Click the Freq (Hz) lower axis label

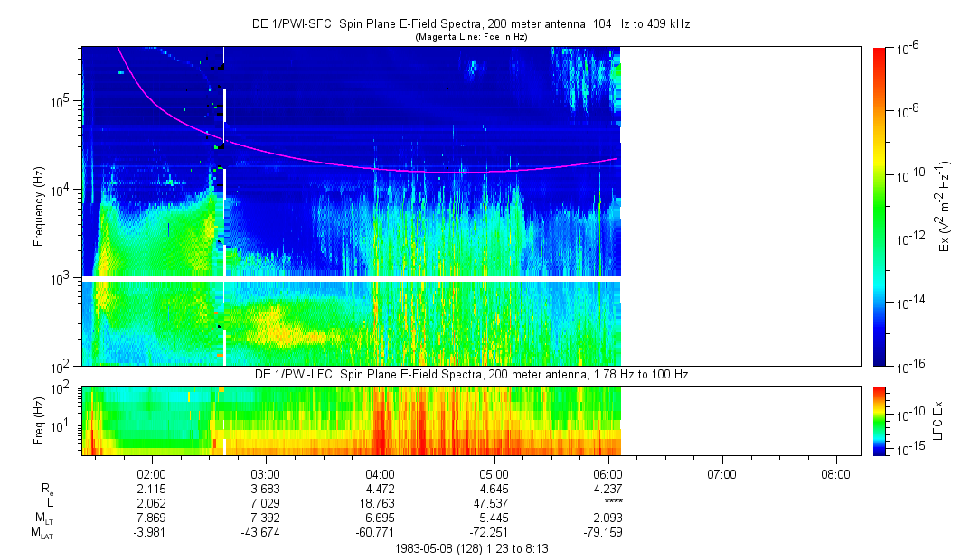tap(39, 421)
